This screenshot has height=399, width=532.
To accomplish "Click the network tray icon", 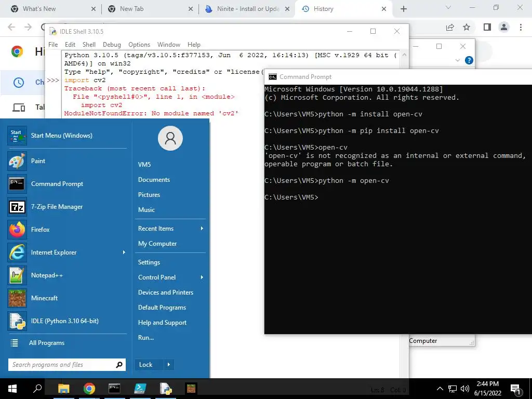I will 453,389.
